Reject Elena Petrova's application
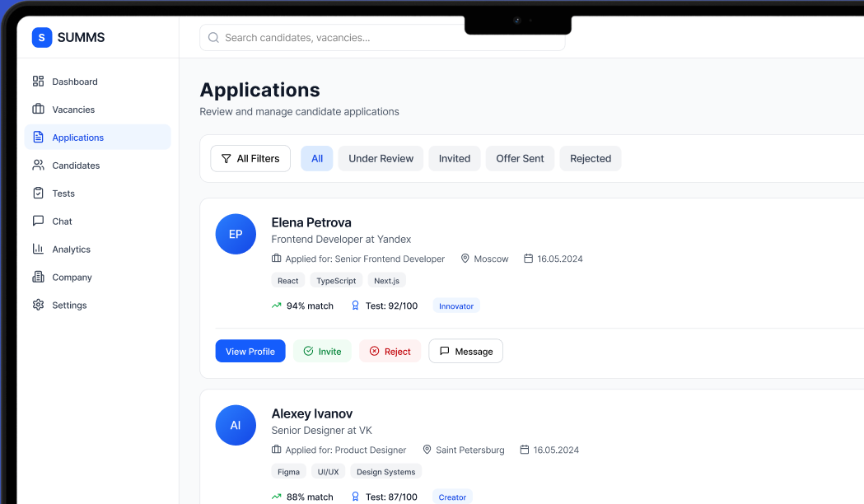The width and height of the screenshot is (864, 504). 390,351
